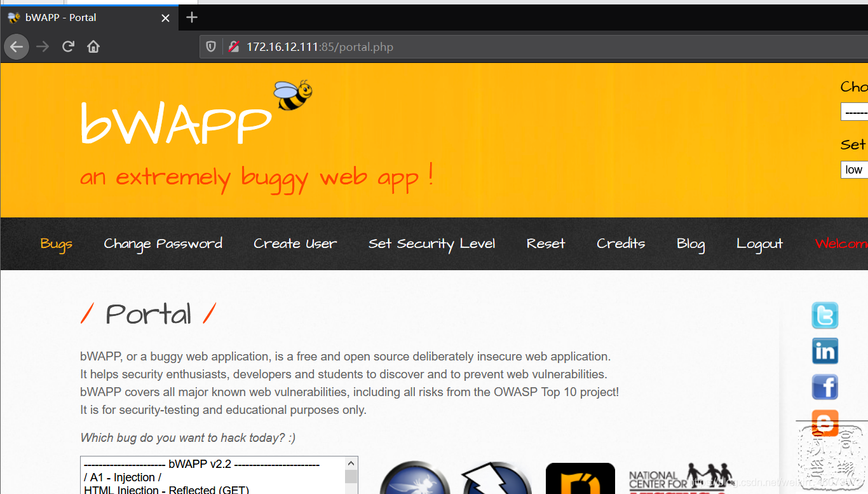Screen dimensions: 868x494
Task: Open Set Security Level in navigation bar
Action: [x=432, y=244]
